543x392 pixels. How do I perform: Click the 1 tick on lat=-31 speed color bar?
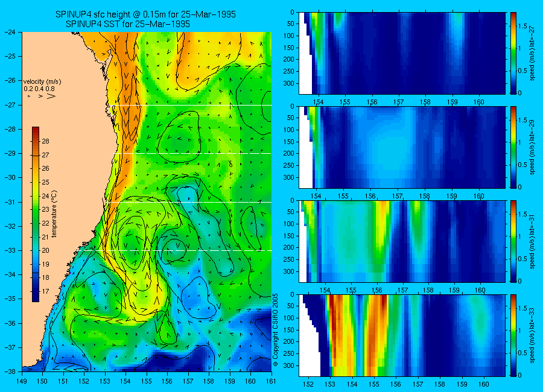click(520, 236)
